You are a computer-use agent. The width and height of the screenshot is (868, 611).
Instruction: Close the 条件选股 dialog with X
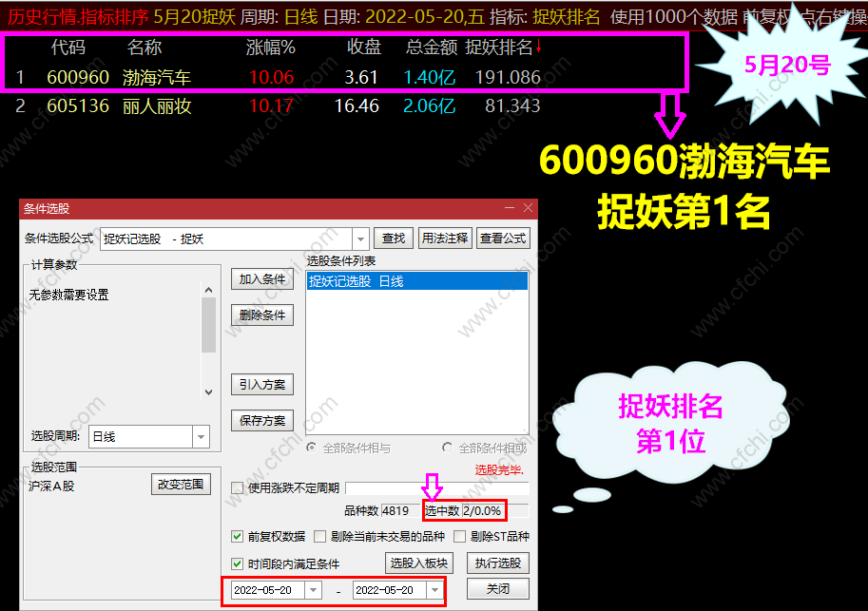(528, 208)
